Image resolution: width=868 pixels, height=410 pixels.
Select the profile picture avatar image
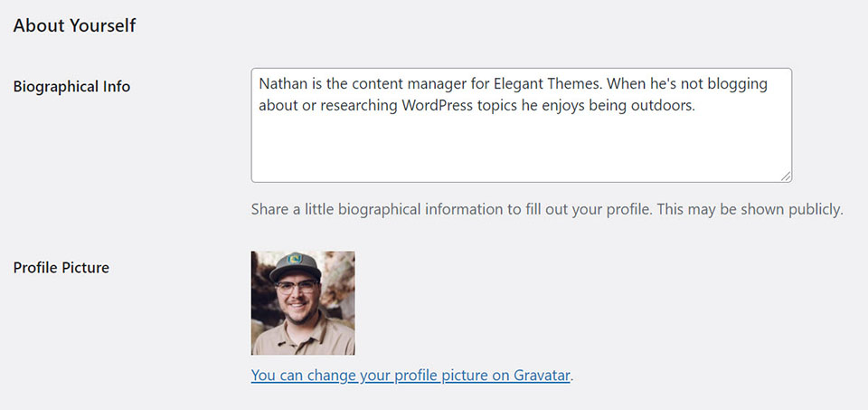tap(303, 303)
